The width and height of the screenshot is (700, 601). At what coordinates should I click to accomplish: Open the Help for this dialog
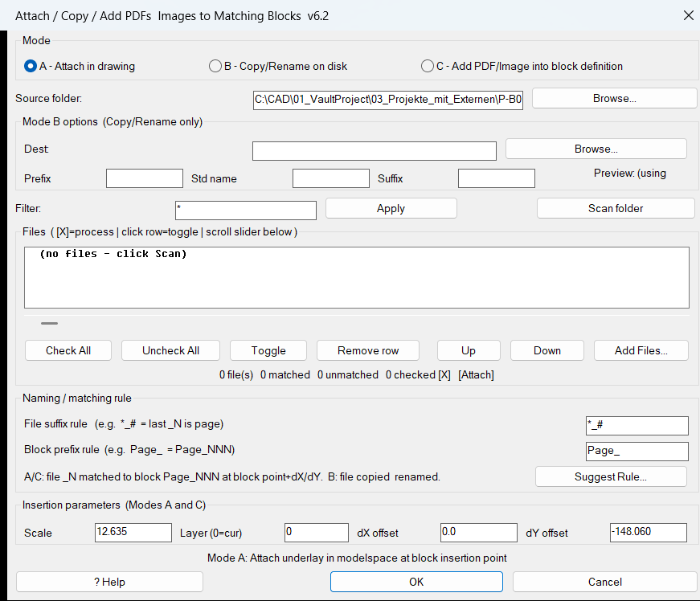(x=109, y=582)
